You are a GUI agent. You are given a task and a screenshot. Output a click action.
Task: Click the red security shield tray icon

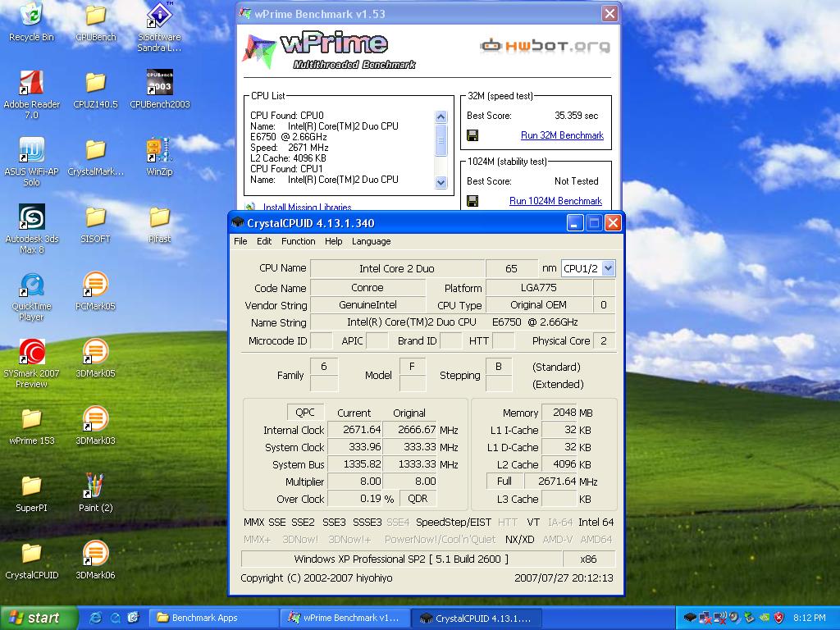(x=779, y=618)
